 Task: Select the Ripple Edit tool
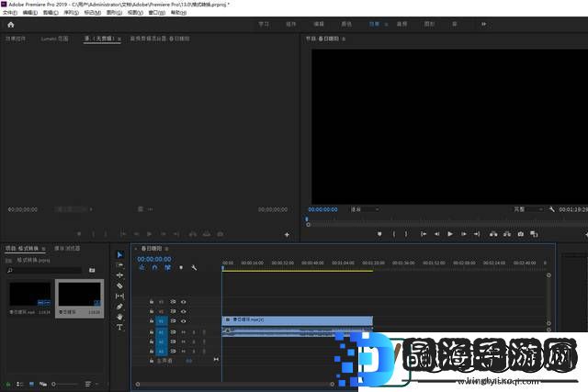119,275
